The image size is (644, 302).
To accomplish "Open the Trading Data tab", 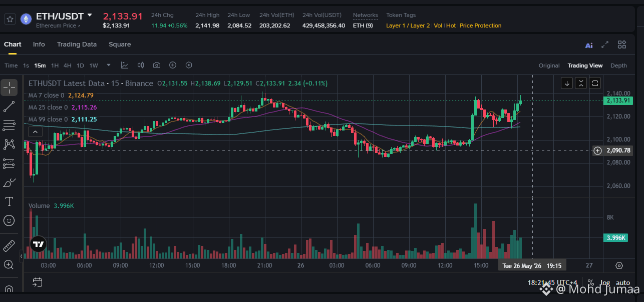I will point(77,44).
